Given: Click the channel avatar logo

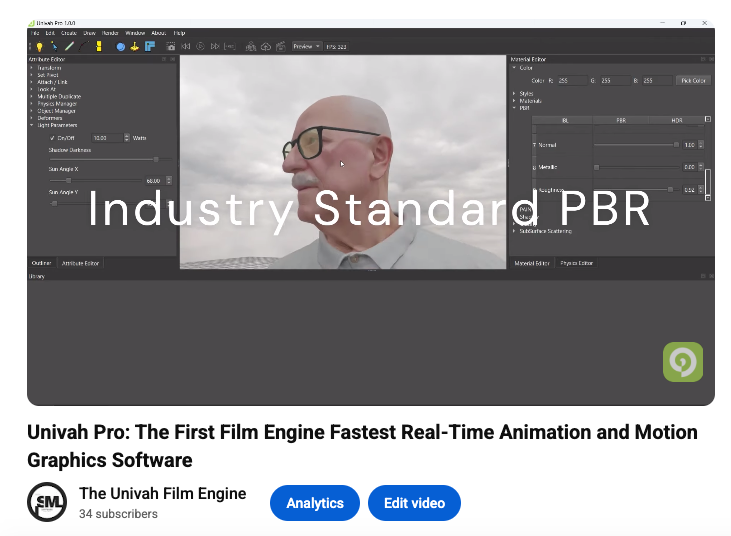Looking at the screenshot, I should 47,502.
